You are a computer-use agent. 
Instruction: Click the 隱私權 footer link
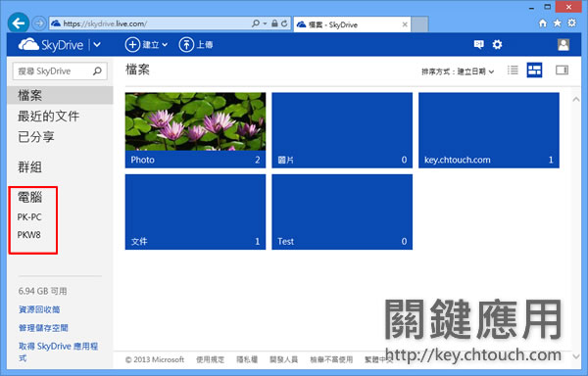click(247, 359)
